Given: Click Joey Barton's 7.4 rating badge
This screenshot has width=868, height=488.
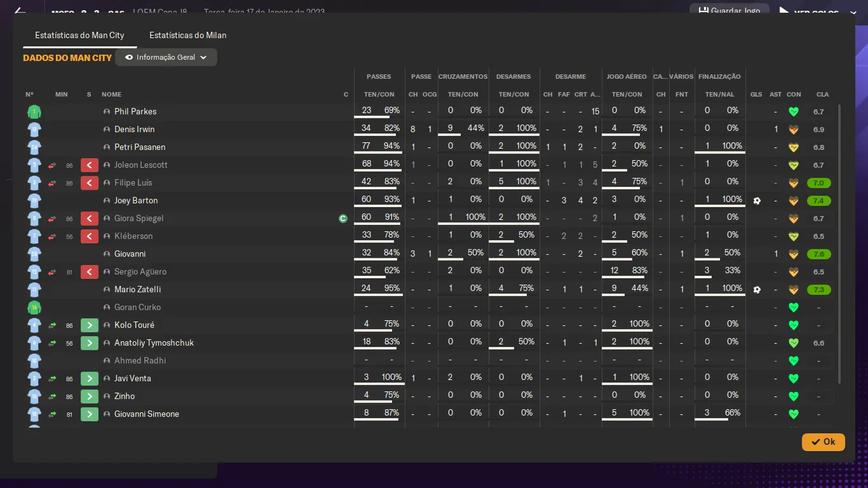Looking at the screenshot, I should pos(819,201).
